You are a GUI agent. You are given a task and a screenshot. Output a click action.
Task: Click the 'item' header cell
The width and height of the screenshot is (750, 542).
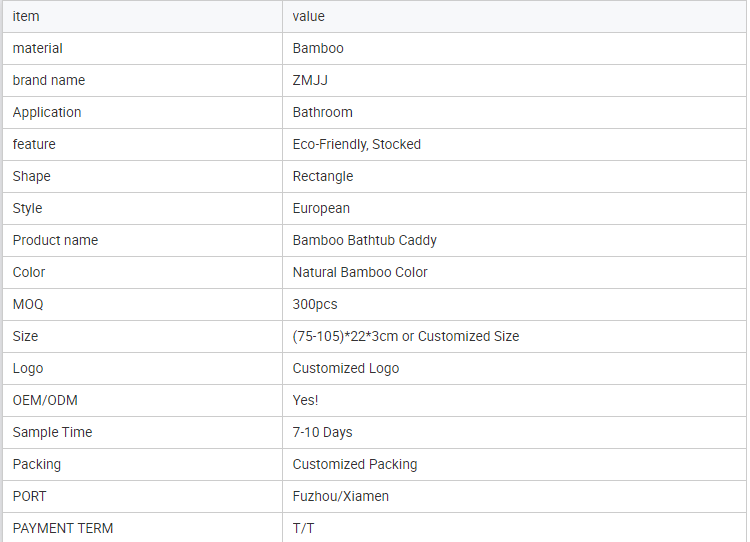26,16
